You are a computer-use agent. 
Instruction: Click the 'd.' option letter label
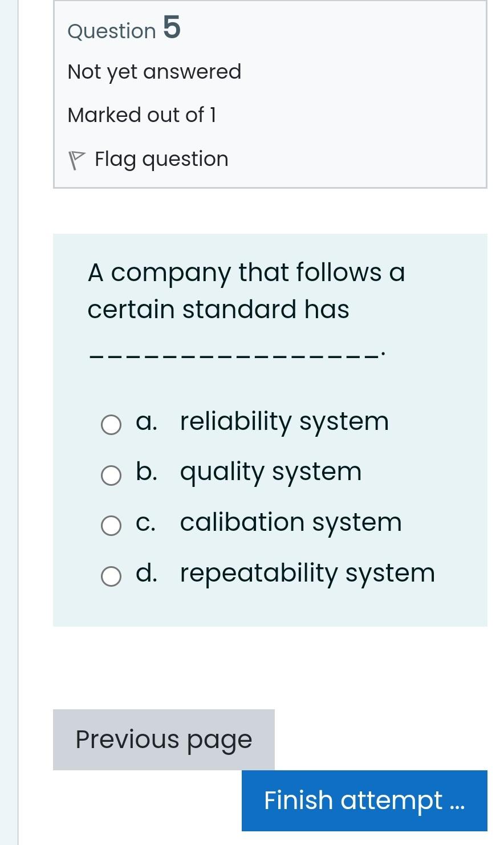[146, 573]
